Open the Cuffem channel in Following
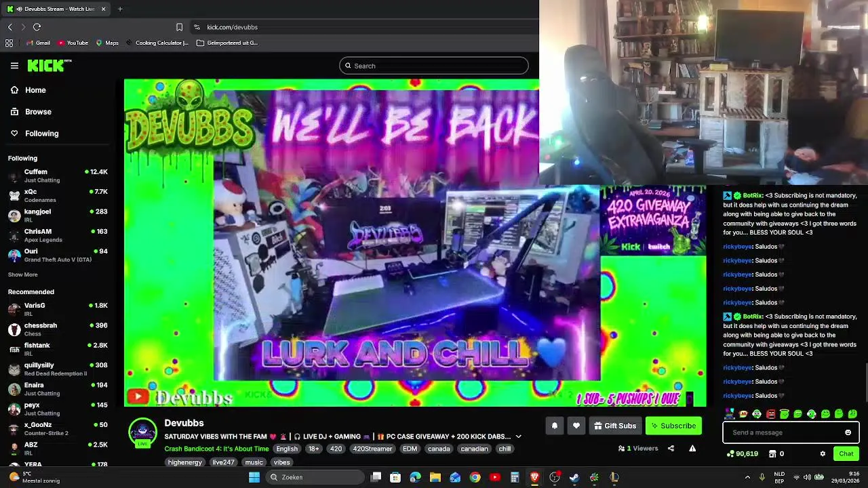This screenshot has height=488, width=868. pos(58,176)
